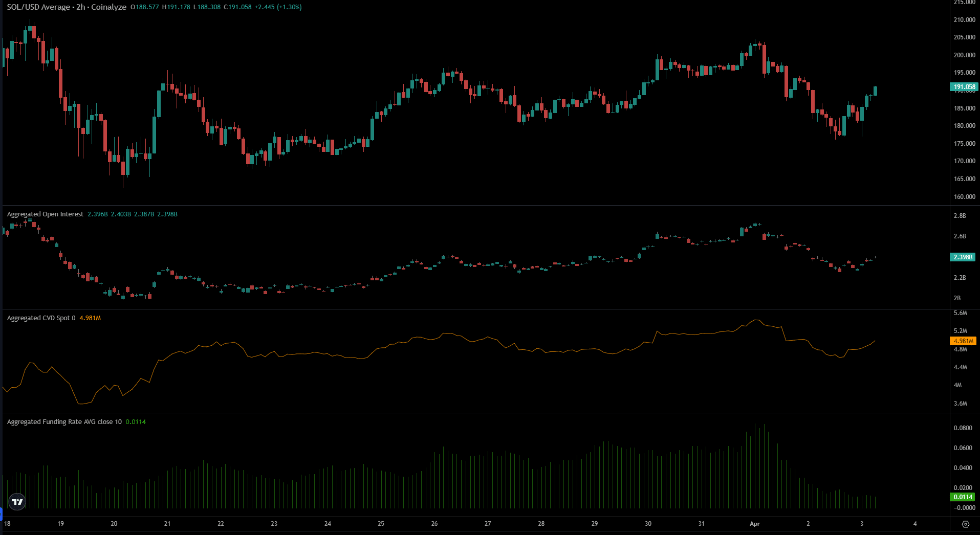
Task: Click the CVD value tag 4.981M
Action: (963, 341)
